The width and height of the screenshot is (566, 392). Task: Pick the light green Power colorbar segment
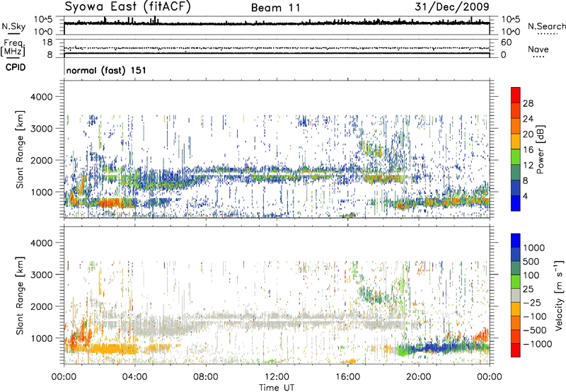tap(516, 157)
